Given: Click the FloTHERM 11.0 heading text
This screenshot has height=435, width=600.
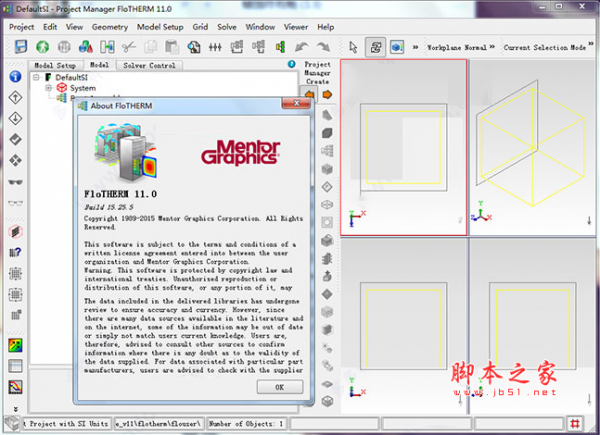Looking at the screenshot, I should (121, 194).
